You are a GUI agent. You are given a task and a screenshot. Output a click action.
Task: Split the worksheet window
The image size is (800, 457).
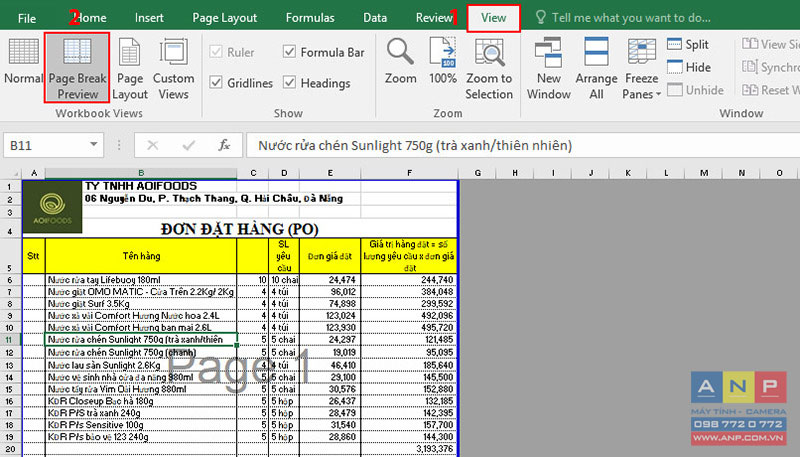click(x=688, y=44)
